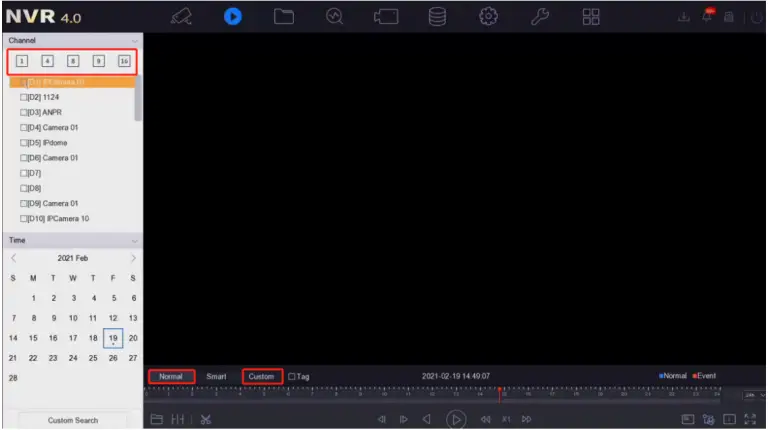Switch to Custom playback mode
Screen dimensions: 768x430
tap(262, 377)
